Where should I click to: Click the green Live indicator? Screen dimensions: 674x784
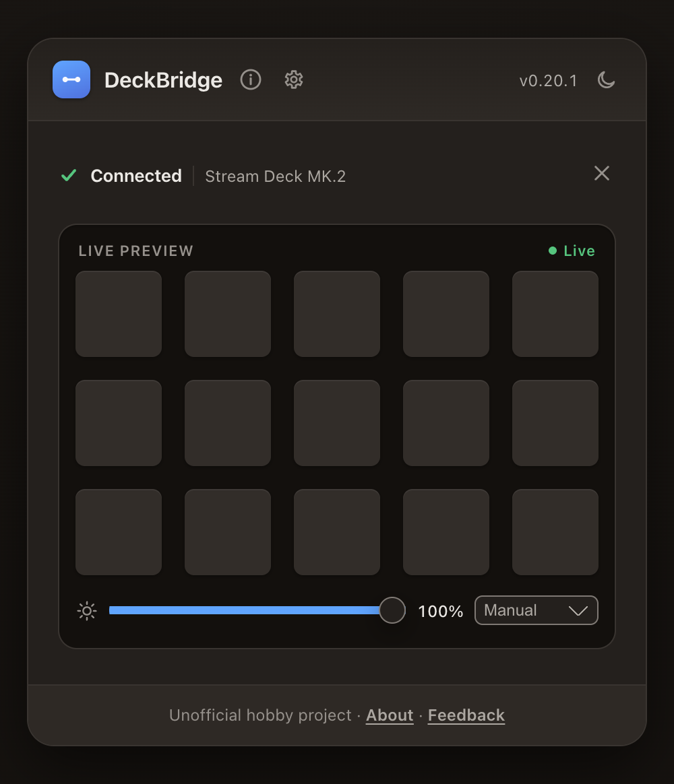tap(572, 251)
